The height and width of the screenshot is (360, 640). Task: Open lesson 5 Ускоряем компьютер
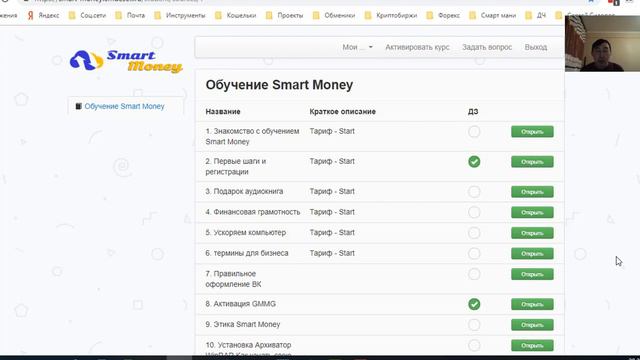[532, 233]
